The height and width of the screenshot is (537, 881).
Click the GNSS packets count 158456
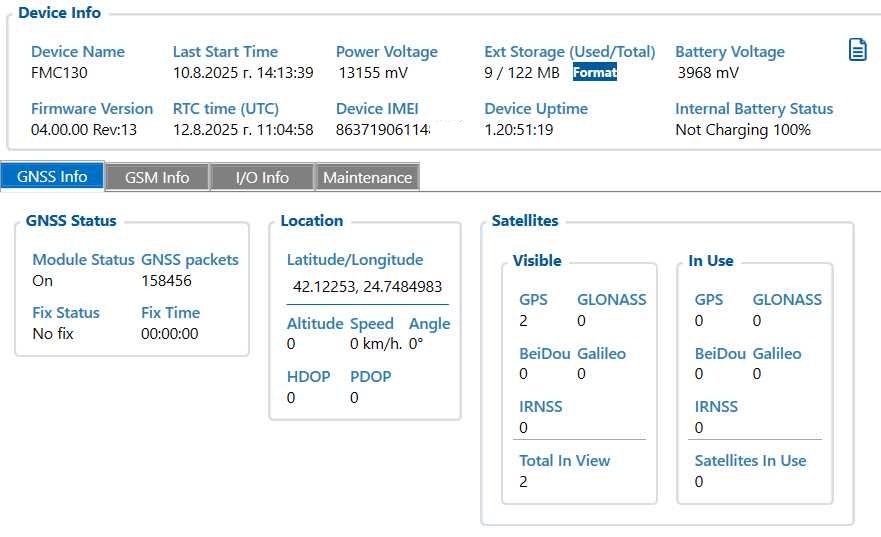click(166, 282)
